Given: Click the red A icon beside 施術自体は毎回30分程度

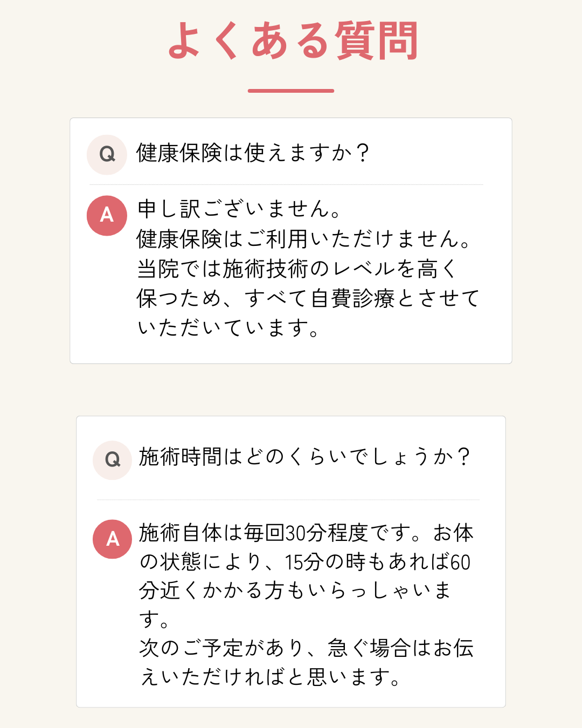Looking at the screenshot, I should click(x=112, y=539).
